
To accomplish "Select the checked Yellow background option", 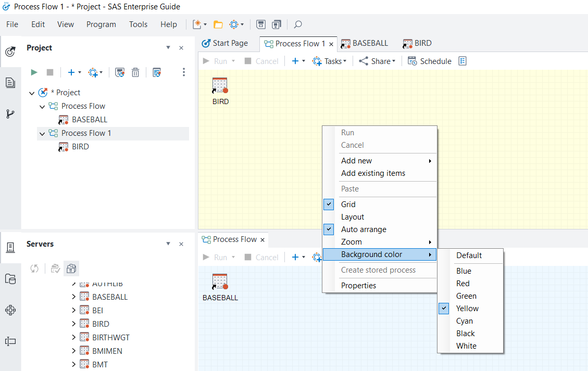I will tap(467, 309).
